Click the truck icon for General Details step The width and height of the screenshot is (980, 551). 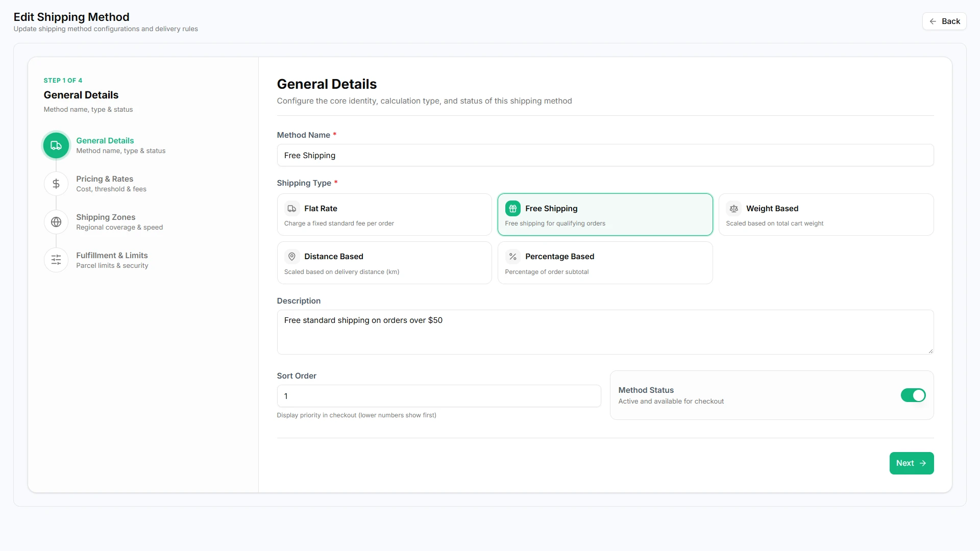pyautogui.click(x=56, y=145)
